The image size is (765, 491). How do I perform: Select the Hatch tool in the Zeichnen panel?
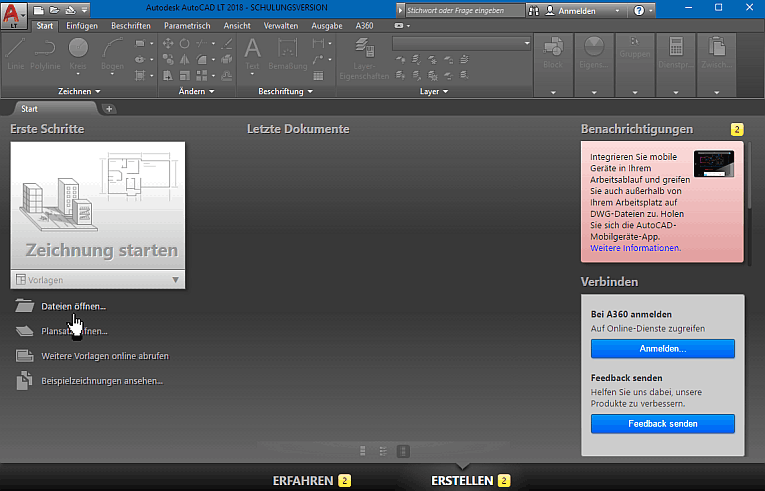[x=140, y=76]
